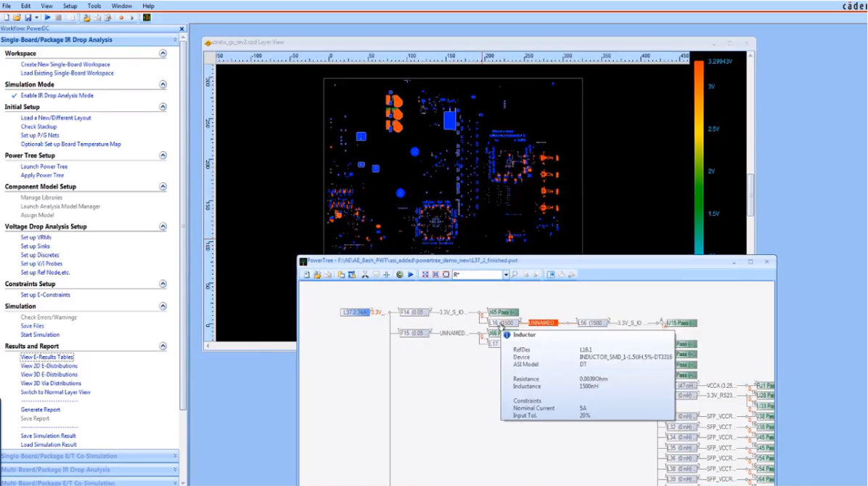This screenshot has width=868, height=486.
Task: Close the Workflow PowerDC panel
Action: (181, 28)
